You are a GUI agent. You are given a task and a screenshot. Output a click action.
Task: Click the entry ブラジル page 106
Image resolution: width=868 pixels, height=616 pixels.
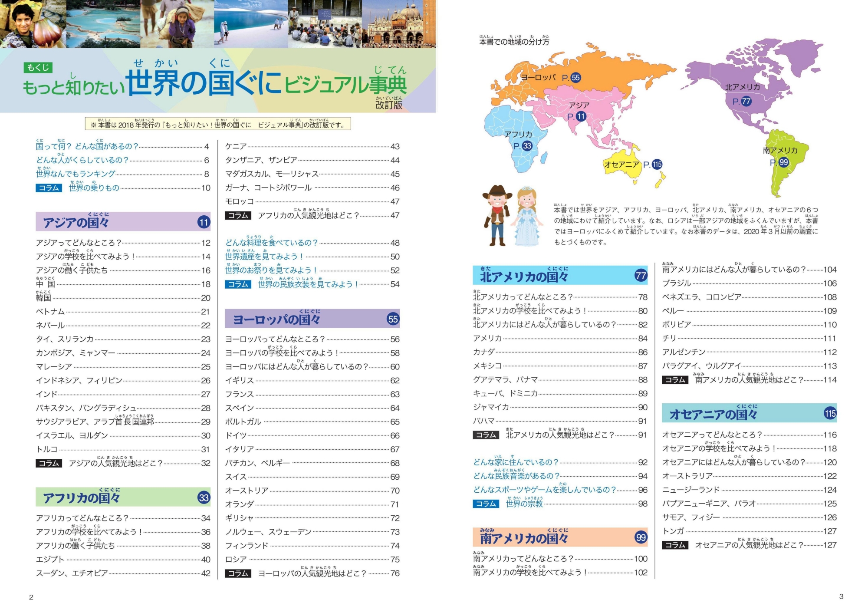click(749, 283)
